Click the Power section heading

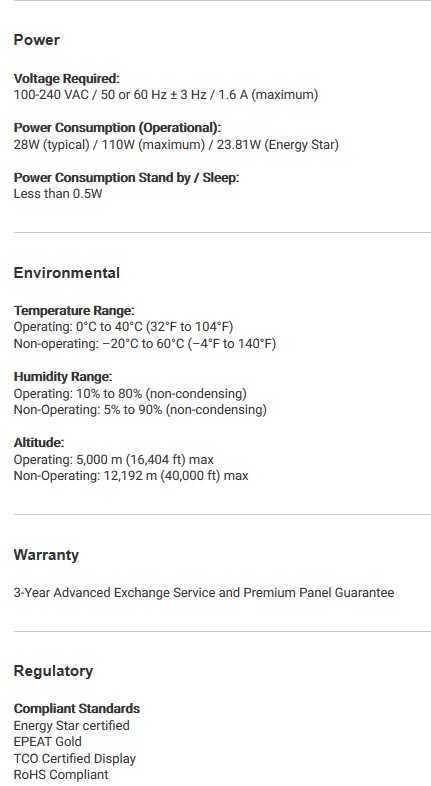pos(37,40)
